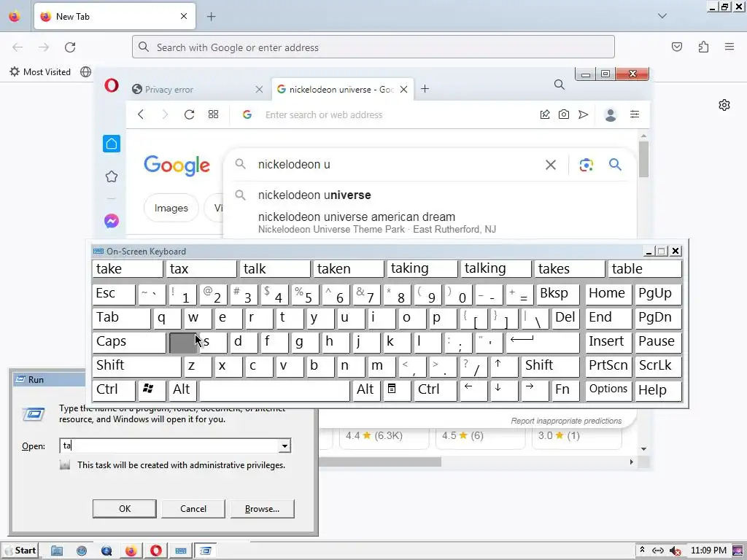Viewport: 747px width, 560px height.
Task: Select Firefox New Tab tab
Action: tap(115, 17)
